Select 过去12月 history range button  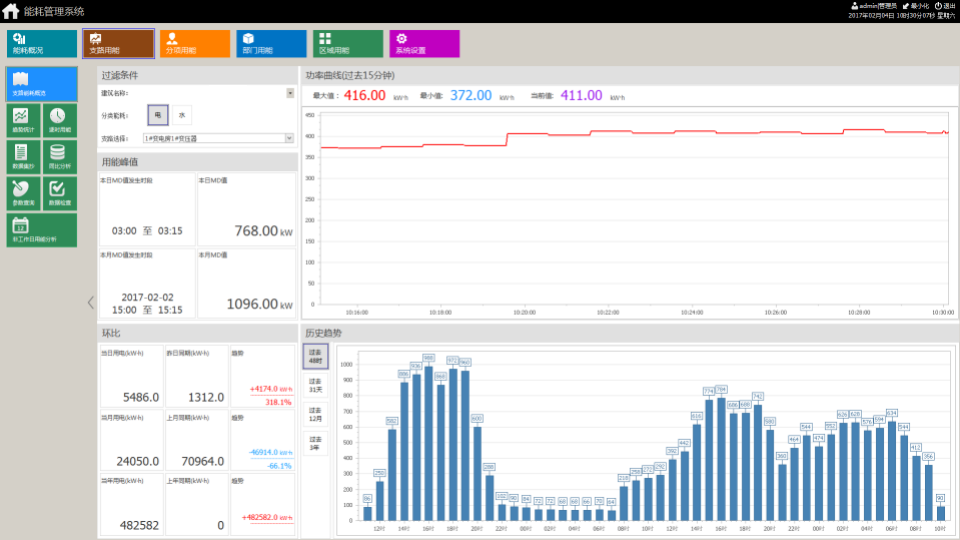coord(315,414)
